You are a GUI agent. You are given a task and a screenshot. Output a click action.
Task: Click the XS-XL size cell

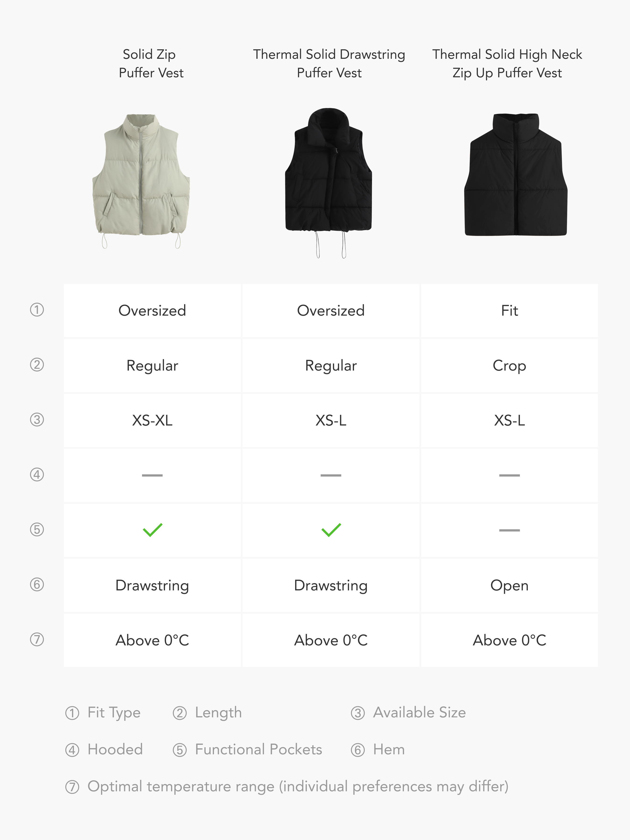click(152, 420)
